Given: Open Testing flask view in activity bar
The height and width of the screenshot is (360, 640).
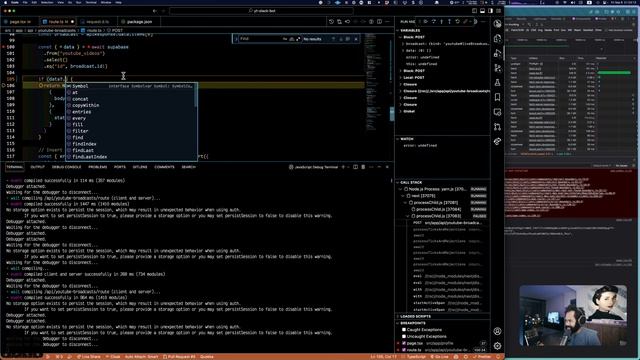Looking at the screenshot, I should click(497, 82).
